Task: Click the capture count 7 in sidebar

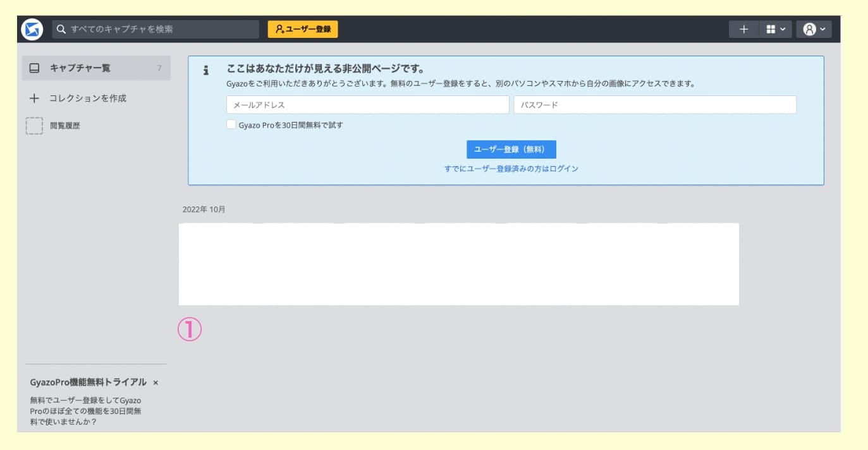Action: pos(159,68)
